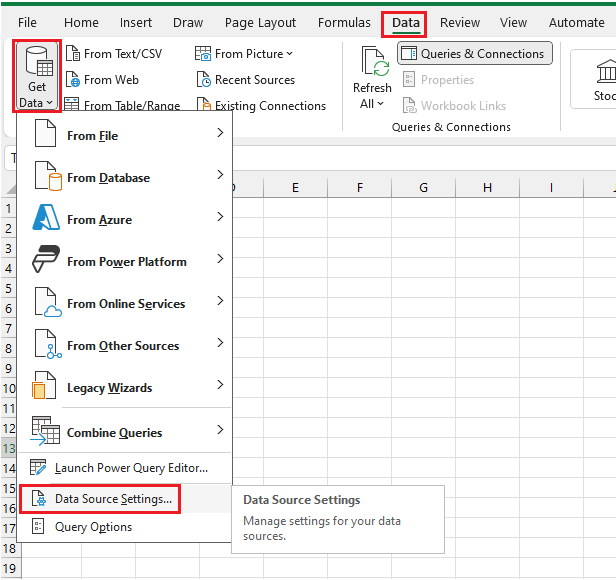The height and width of the screenshot is (580, 616).
Task: Select column F header
Action: point(359,187)
